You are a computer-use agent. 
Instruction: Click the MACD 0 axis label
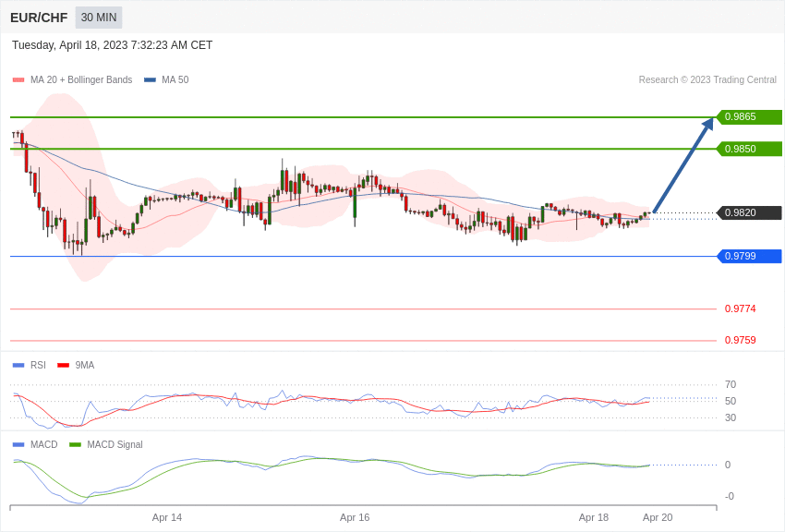[728, 465]
